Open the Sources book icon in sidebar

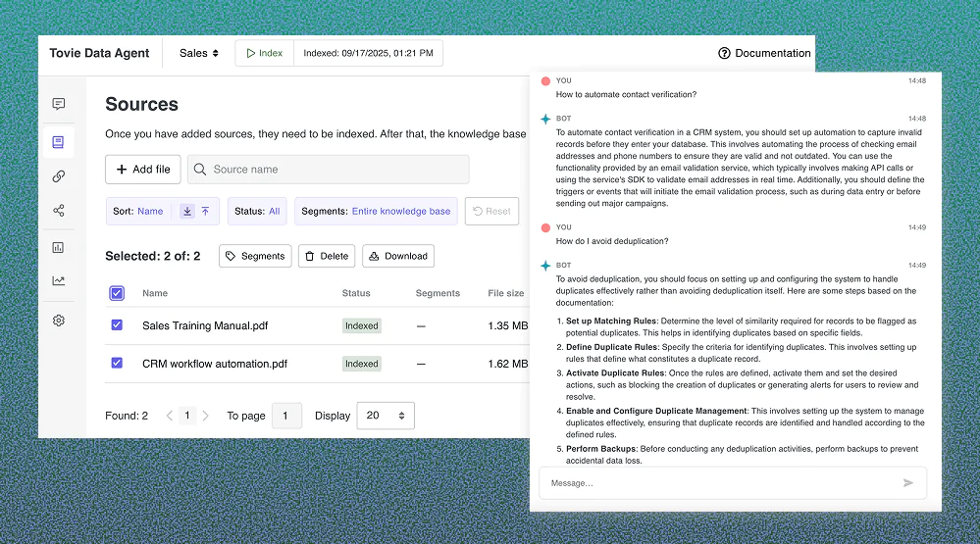(59, 142)
